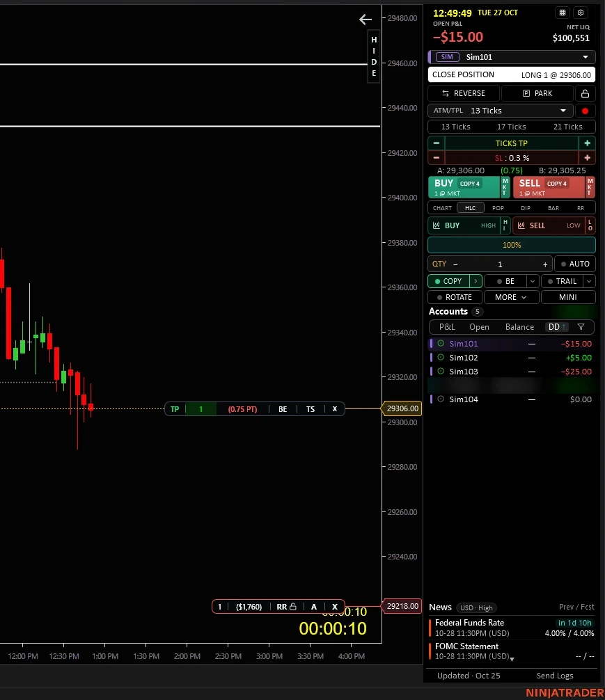Select the 21 Ticks preset
Image resolution: width=605 pixels, height=700 pixels.
568,127
